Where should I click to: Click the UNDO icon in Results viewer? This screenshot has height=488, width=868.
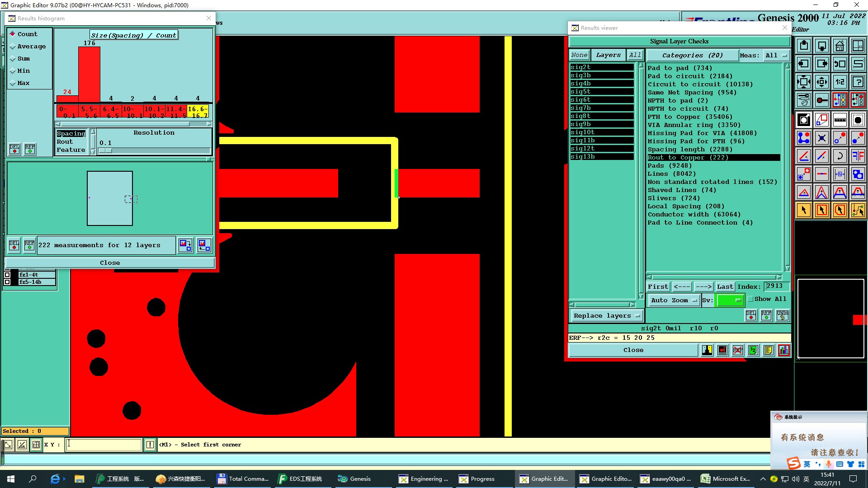tap(783, 315)
